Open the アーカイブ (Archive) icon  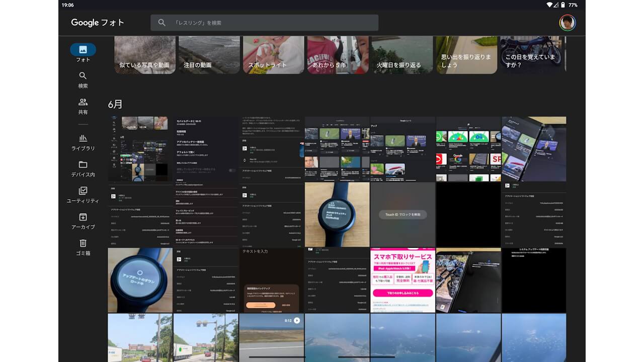(83, 217)
